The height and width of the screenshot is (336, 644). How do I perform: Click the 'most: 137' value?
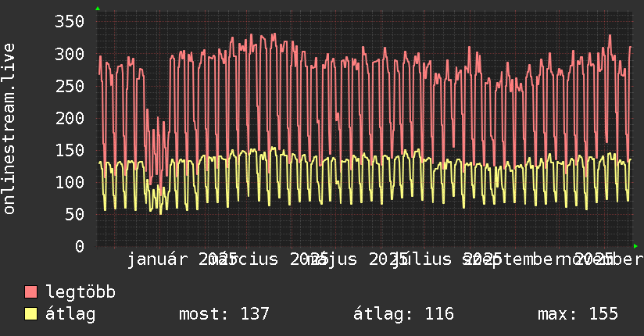point(224,314)
